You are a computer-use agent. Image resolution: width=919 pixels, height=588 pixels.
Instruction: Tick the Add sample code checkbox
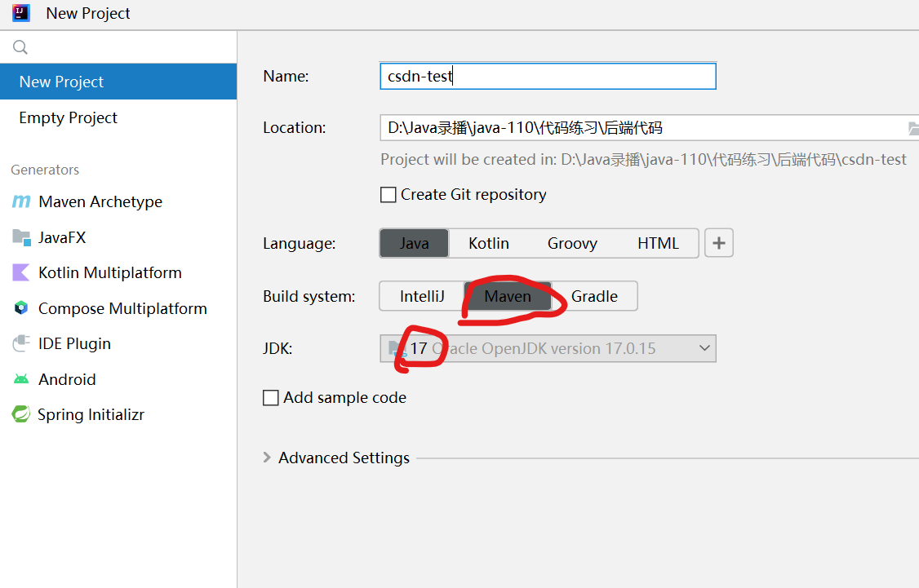pos(270,398)
